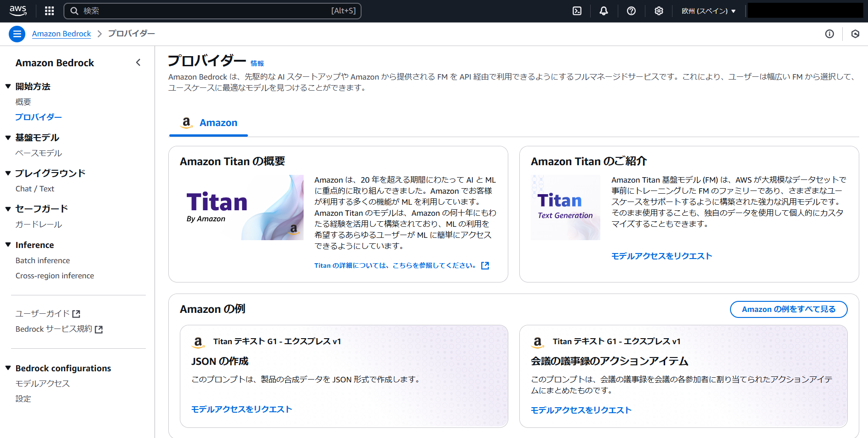Image resolution: width=868 pixels, height=438 pixels.
Task: Click the Amazon logo on the provider tab
Action: tap(186, 123)
